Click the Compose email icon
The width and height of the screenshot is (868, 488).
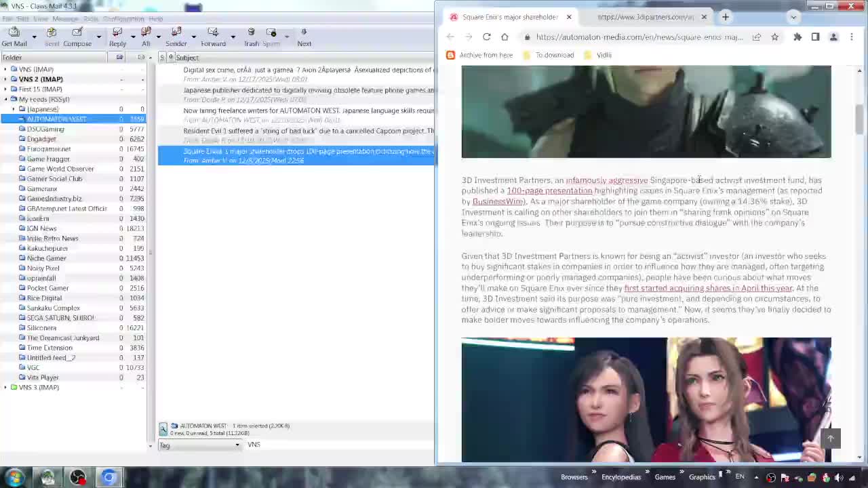pyautogui.click(x=77, y=37)
